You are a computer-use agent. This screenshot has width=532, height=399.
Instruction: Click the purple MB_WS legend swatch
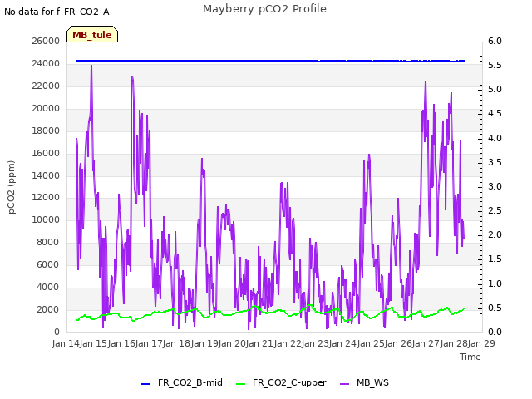(344, 384)
